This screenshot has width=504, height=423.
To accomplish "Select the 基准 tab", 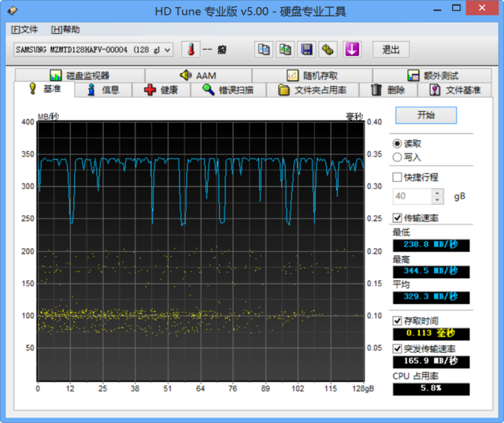I will [44, 89].
